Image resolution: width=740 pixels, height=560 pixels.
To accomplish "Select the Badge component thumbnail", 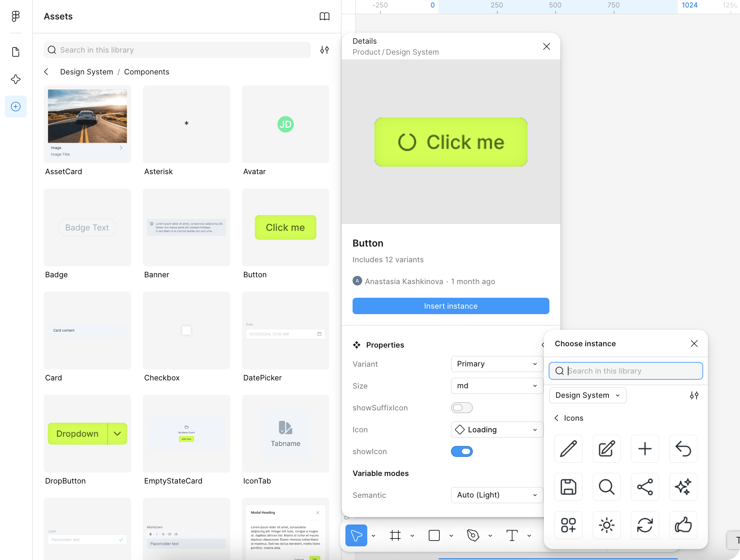I will click(87, 227).
